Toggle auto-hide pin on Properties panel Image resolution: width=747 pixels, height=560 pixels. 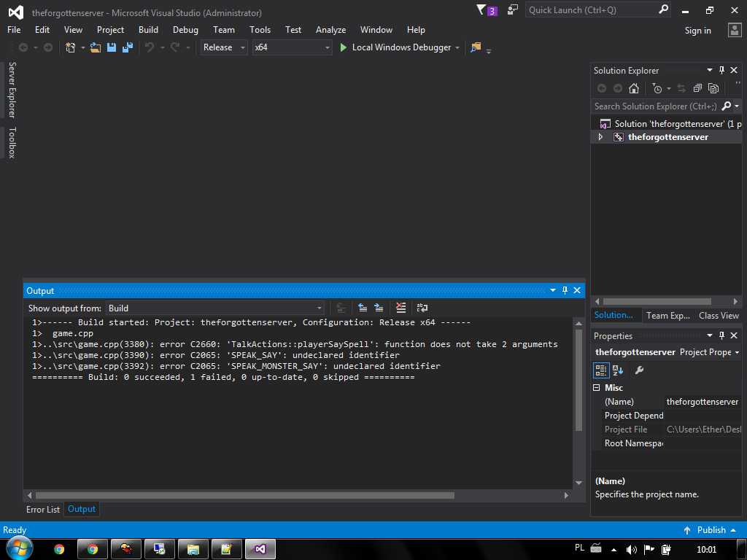point(721,335)
